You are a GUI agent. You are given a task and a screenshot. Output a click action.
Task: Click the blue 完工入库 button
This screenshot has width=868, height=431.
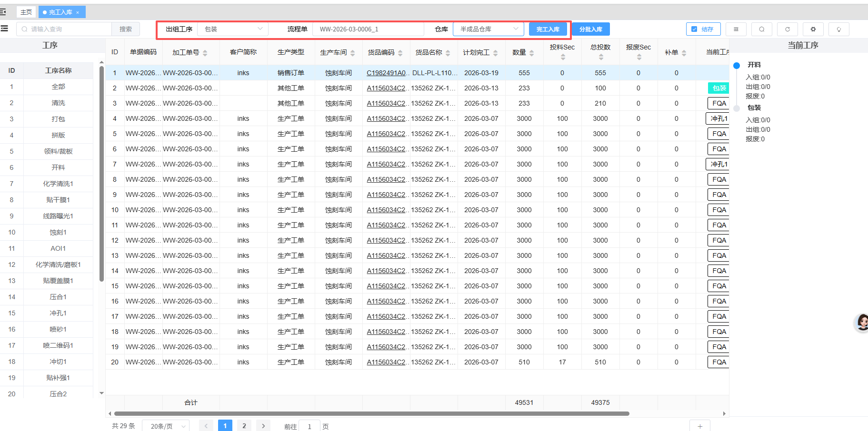(548, 29)
